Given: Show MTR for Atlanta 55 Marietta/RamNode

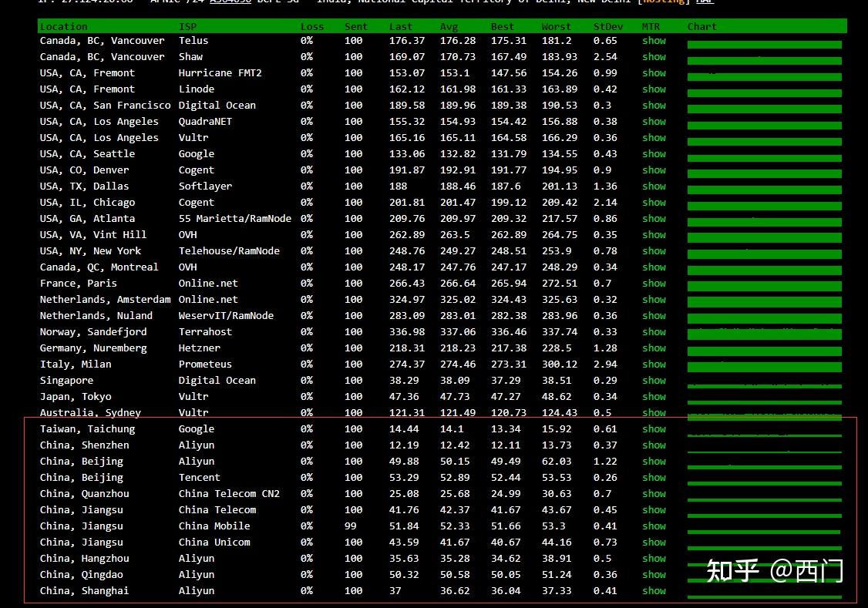Looking at the screenshot, I should 654,219.
